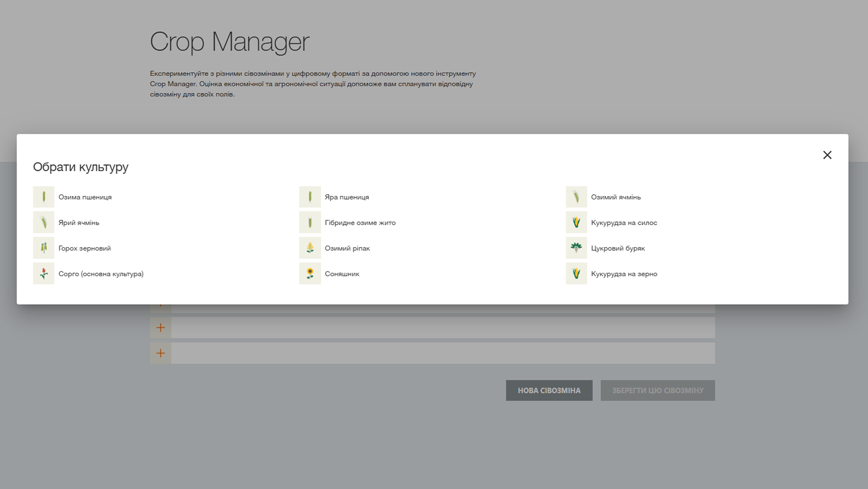Select the Озимий ріпак text label

[x=347, y=248]
